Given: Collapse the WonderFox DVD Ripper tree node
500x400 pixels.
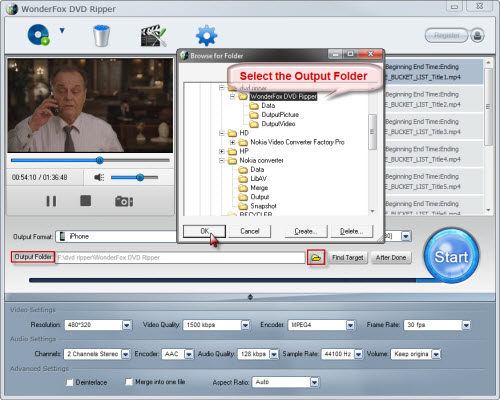Looking at the screenshot, I should (x=232, y=97).
